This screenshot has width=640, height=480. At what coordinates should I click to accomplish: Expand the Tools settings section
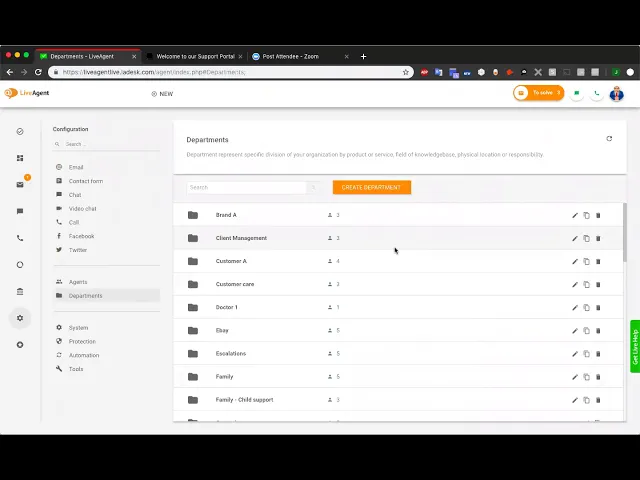pos(76,369)
